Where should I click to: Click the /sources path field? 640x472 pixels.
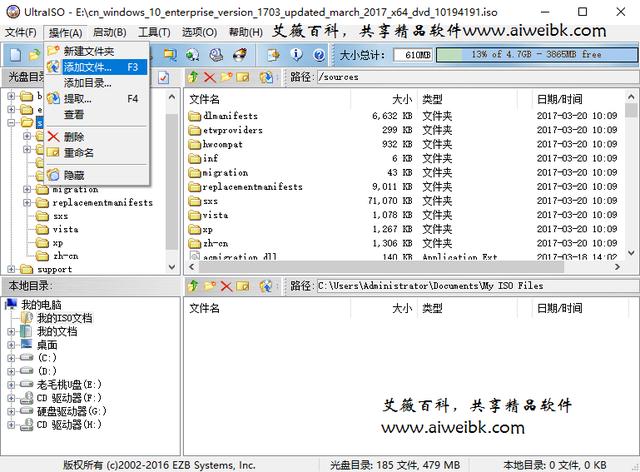coord(478,77)
